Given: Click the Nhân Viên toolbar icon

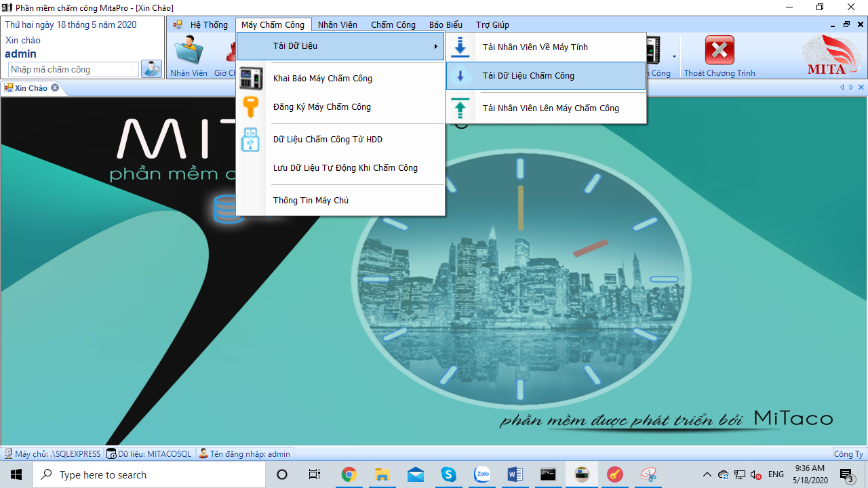Looking at the screenshot, I should pyautogui.click(x=189, y=51).
